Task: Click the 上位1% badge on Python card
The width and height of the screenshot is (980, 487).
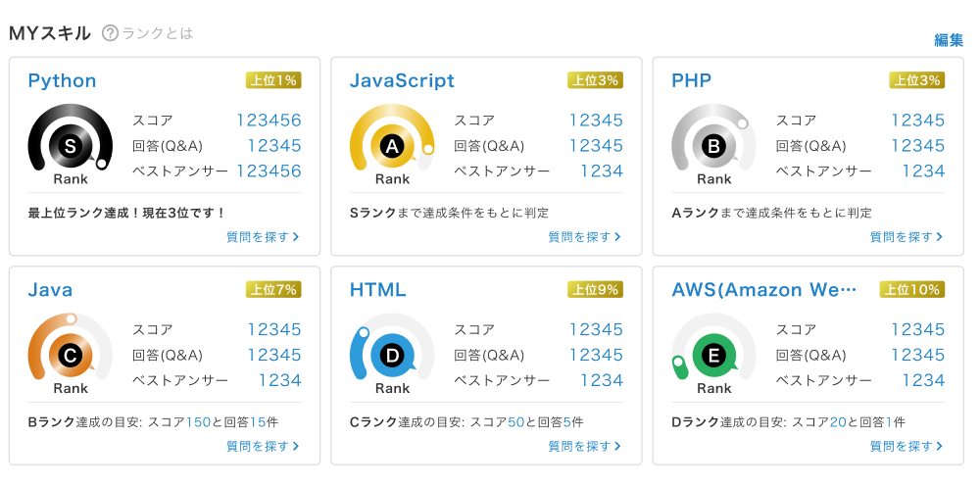Action: point(272,80)
